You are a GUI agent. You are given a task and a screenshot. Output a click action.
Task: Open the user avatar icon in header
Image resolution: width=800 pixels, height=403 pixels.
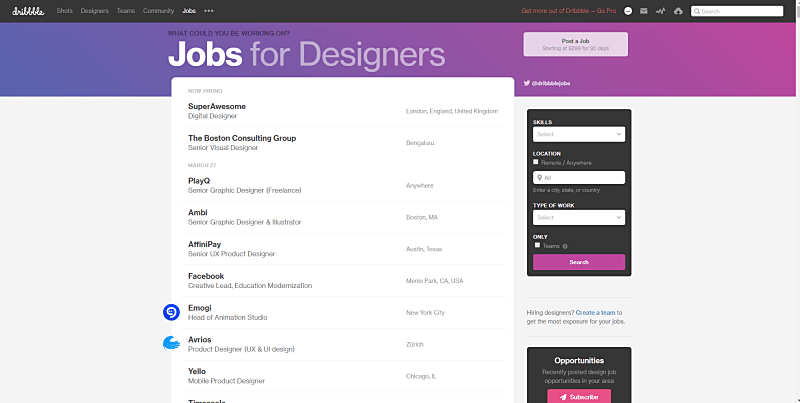pyautogui.click(x=628, y=11)
